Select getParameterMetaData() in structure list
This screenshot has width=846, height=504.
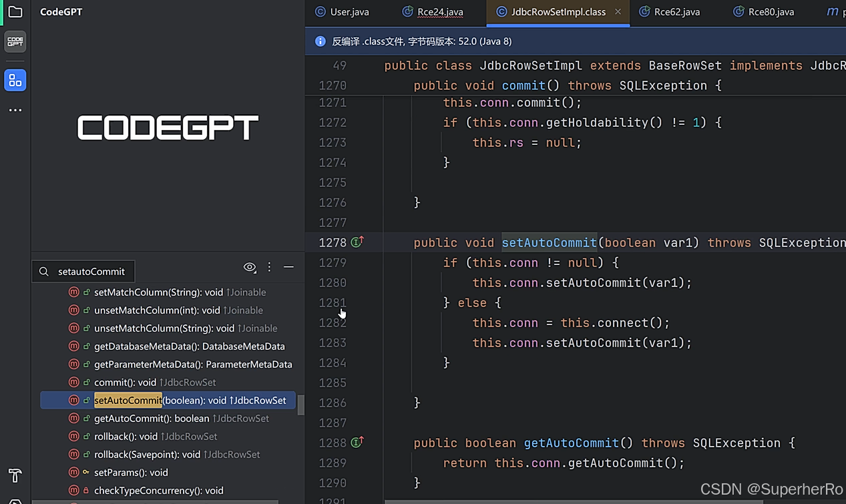click(x=167, y=364)
